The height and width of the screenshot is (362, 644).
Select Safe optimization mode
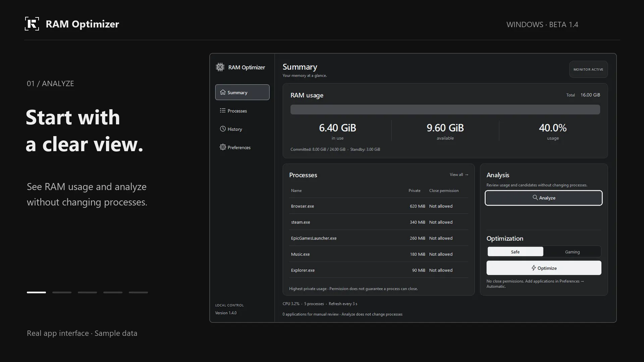[x=515, y=252]
